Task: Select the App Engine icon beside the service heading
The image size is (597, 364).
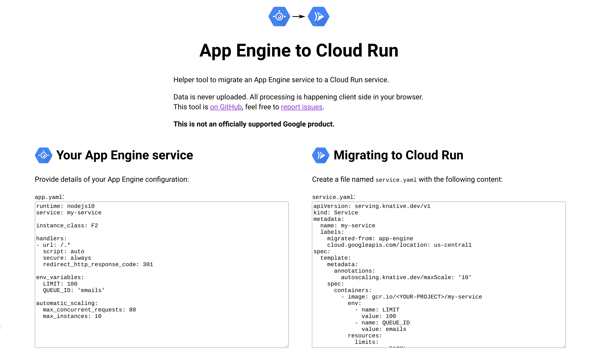Action: click(43, 155)
